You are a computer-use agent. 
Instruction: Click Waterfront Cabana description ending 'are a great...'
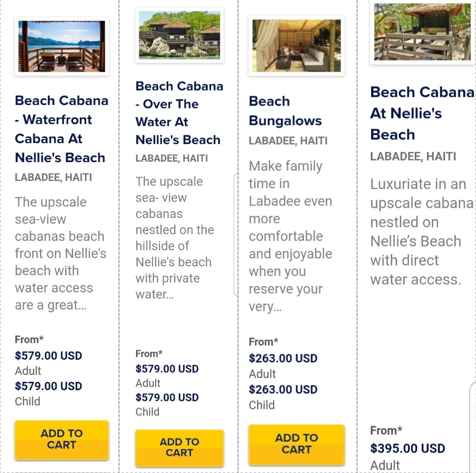(61, 253)
